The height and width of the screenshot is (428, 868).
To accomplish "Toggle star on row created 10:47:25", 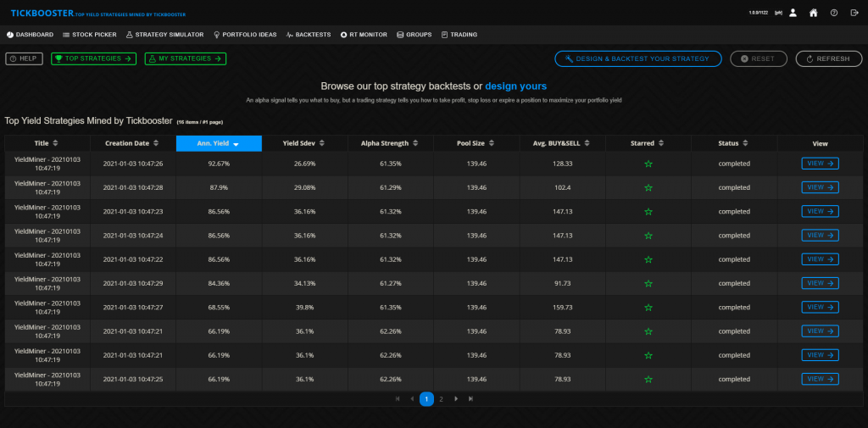I will pos(648,380).
